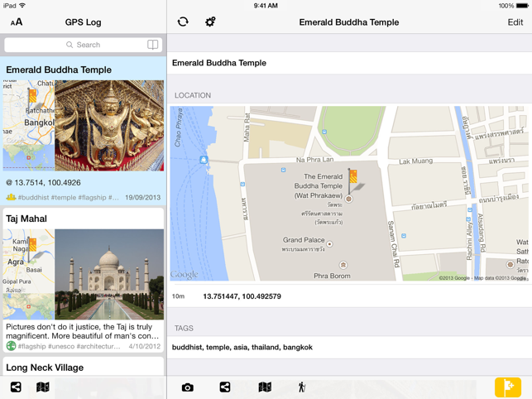Tap the date 4/10/2012
This screenshot has width=532, height=399.
pyautogui.click(x=145, y=346)
